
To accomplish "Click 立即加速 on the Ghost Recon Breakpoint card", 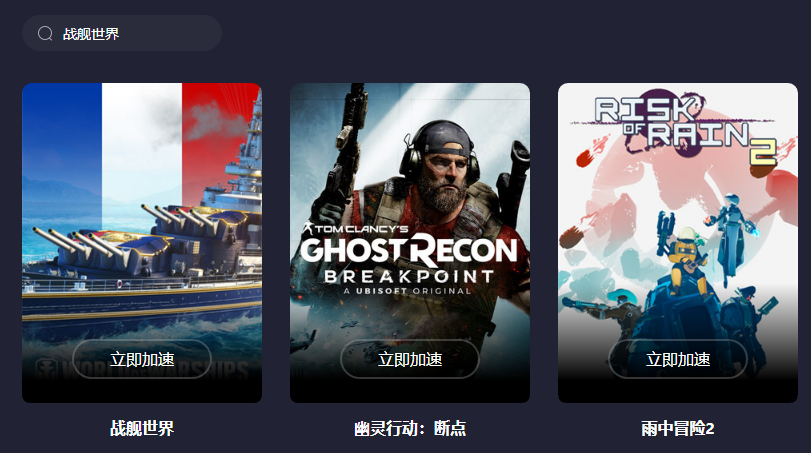I will click(x=410, y=359).
